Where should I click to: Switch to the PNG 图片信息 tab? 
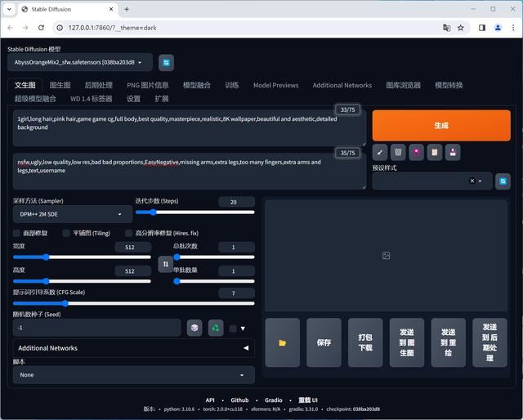point(147,85)
